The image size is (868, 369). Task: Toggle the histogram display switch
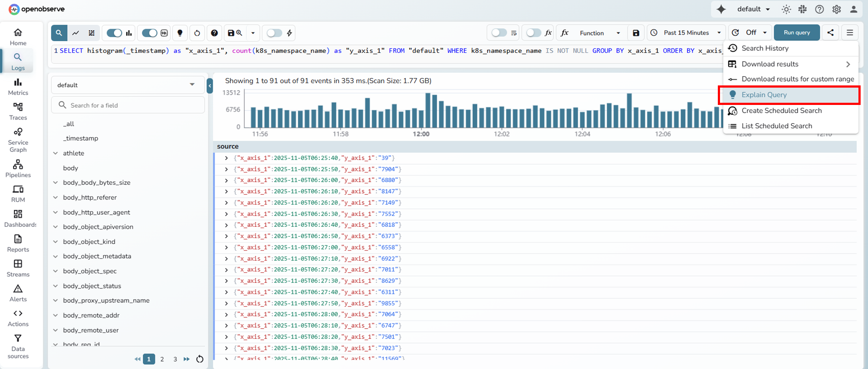point(115,33)
